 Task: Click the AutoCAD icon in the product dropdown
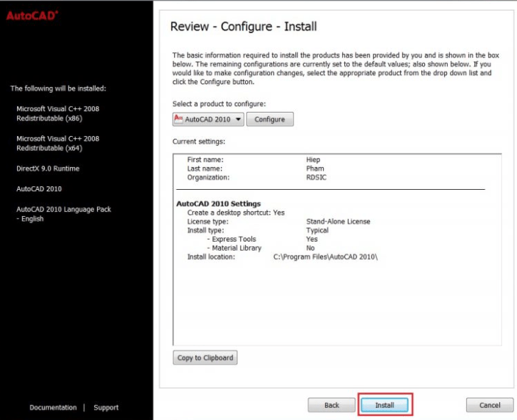tap(178, 119)
